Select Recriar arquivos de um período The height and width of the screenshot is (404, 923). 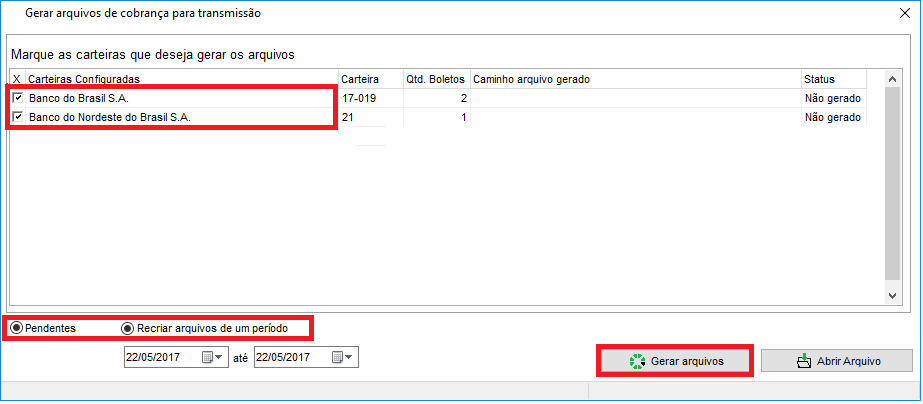pyautogui.click(x=127, y=328)
